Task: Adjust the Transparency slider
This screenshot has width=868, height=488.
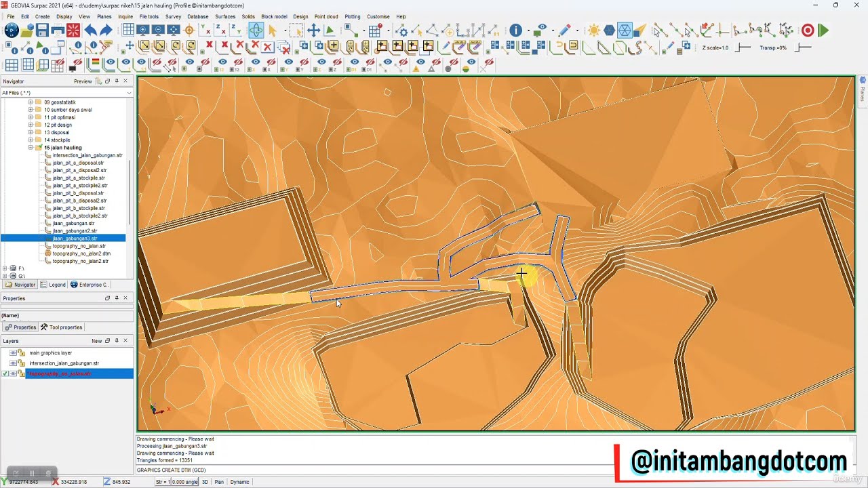Action: [x=803, y=47]
